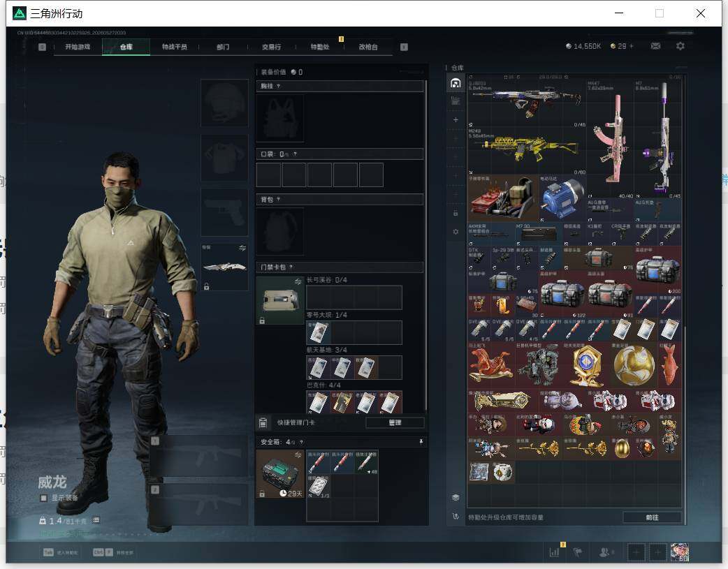Select the keycard case item
728x569 pixels.
280,301
